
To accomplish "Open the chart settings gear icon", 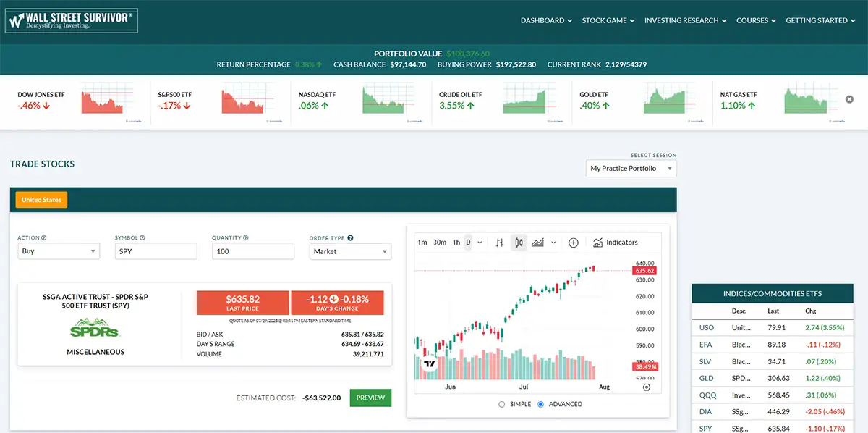I will 647,387.
